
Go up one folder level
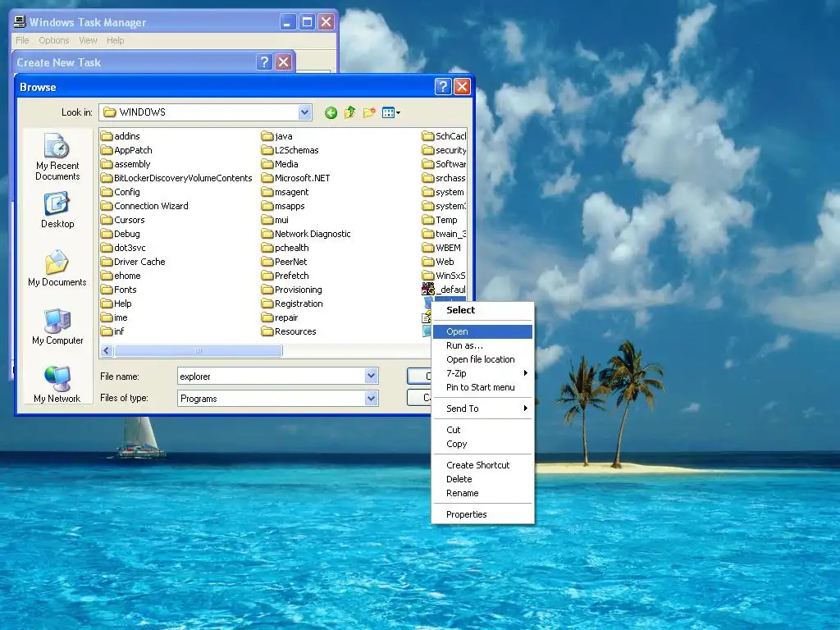pyautogui.click(x=349, y=112)
